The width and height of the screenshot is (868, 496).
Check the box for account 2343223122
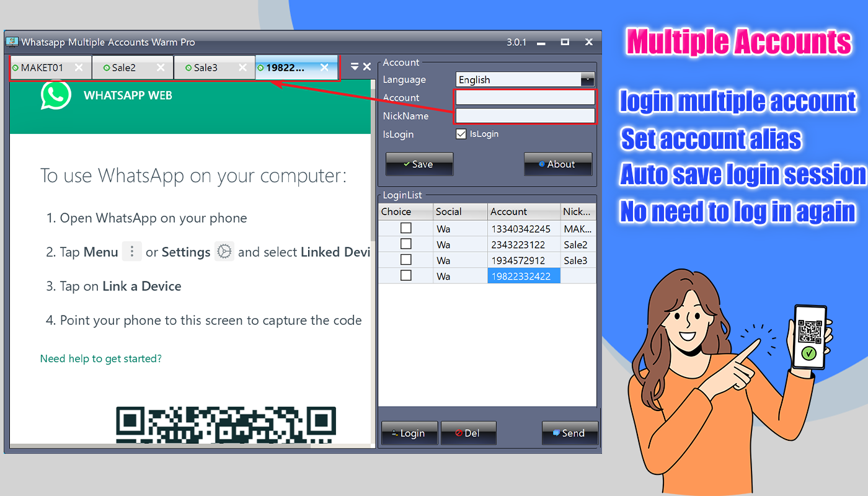pos(406,244)
